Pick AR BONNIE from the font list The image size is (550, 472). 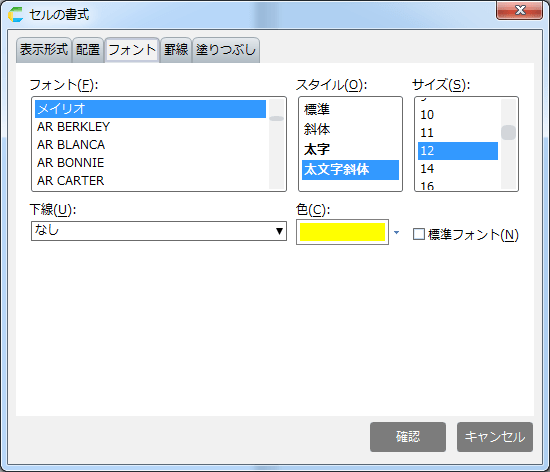[x=150, y=163]
